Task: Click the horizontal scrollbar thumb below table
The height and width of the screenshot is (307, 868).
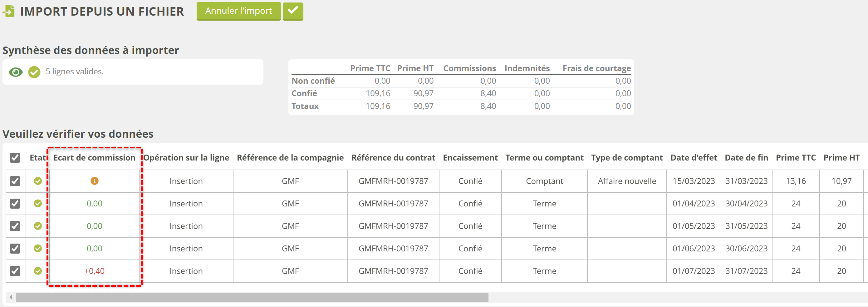Action: point(252,297)
